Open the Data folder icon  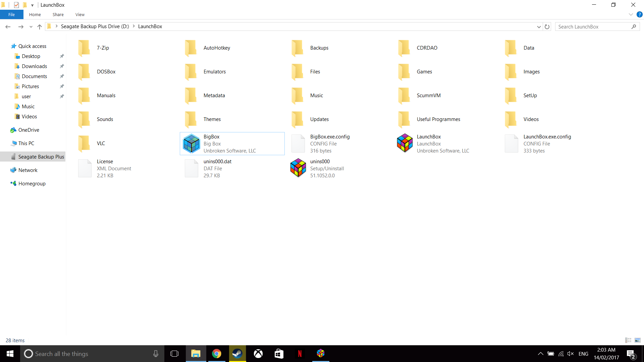511,48
